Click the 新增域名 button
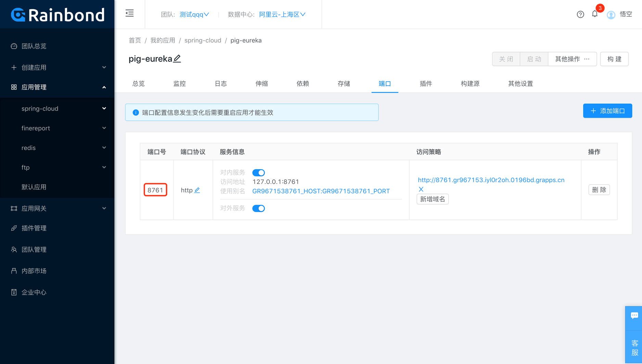The width and height of the screenshot is (642, 364). 433,199
